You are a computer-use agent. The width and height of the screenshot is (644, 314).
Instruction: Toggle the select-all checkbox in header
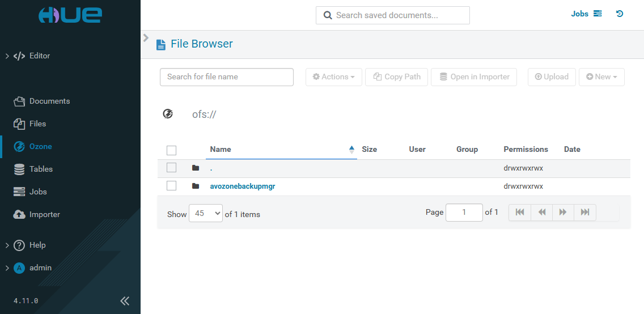tap(171, 150)
